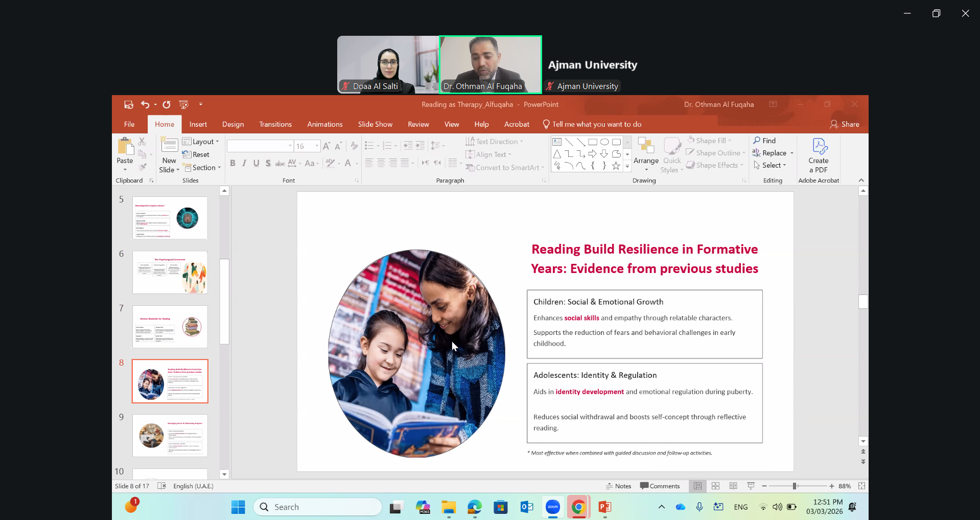
Task: Expand the Select dropdown in Editing
Action: pyautogui.click(x=771, y=165)
